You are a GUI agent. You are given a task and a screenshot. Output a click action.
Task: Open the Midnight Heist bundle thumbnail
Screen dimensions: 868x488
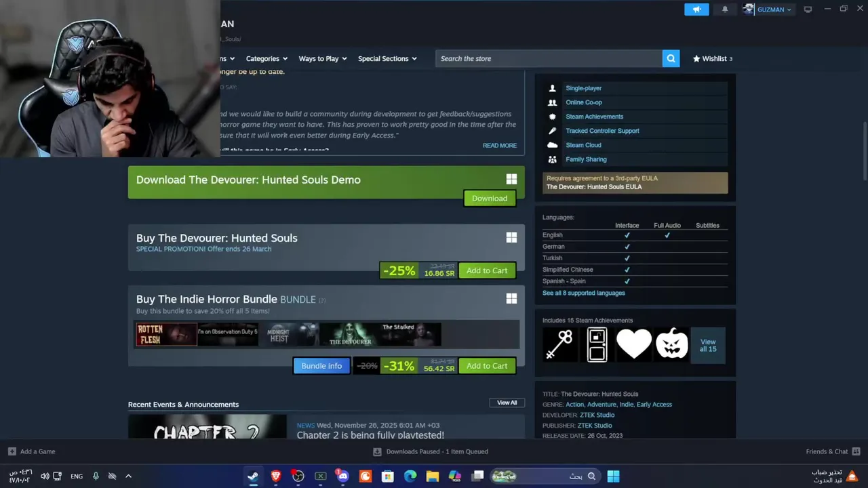289,334
